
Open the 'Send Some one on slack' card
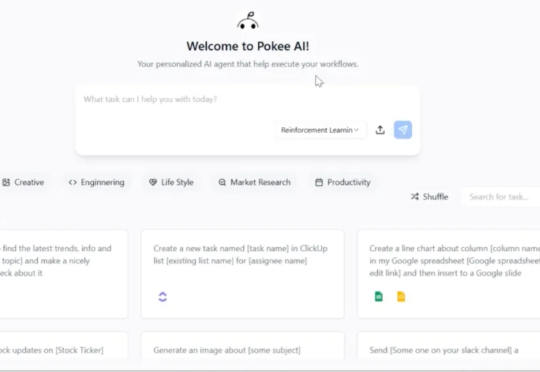(449, 346)
